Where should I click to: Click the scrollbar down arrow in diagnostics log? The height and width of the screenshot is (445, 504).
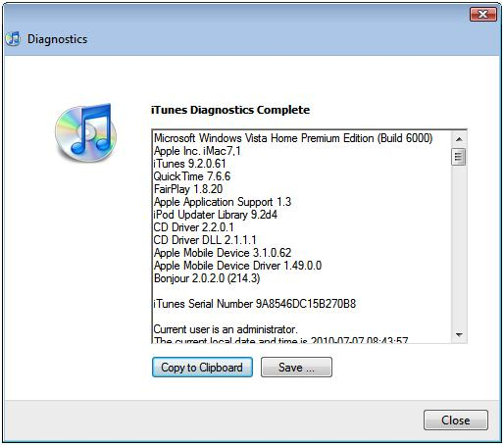click(x=459, y=335)
